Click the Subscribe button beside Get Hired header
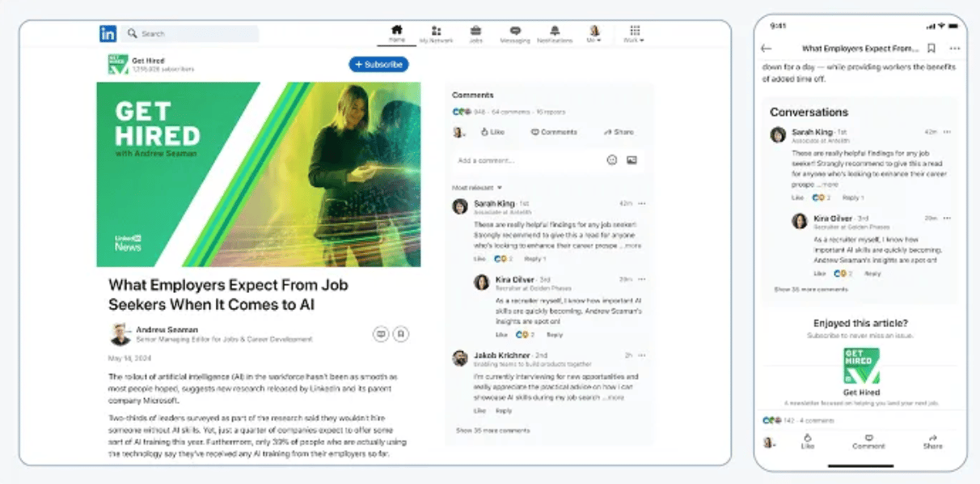 (x=378, y=64)
